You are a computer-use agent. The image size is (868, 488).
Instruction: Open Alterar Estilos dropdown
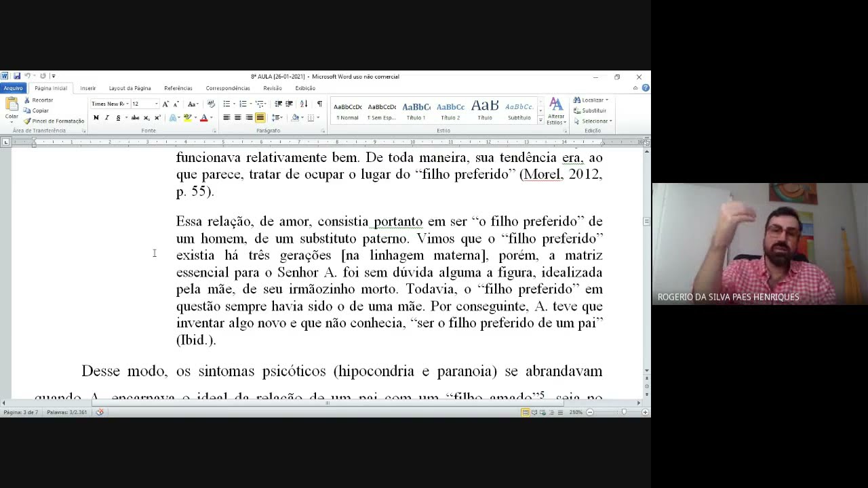pyautogui.click(x=556, y=111)
